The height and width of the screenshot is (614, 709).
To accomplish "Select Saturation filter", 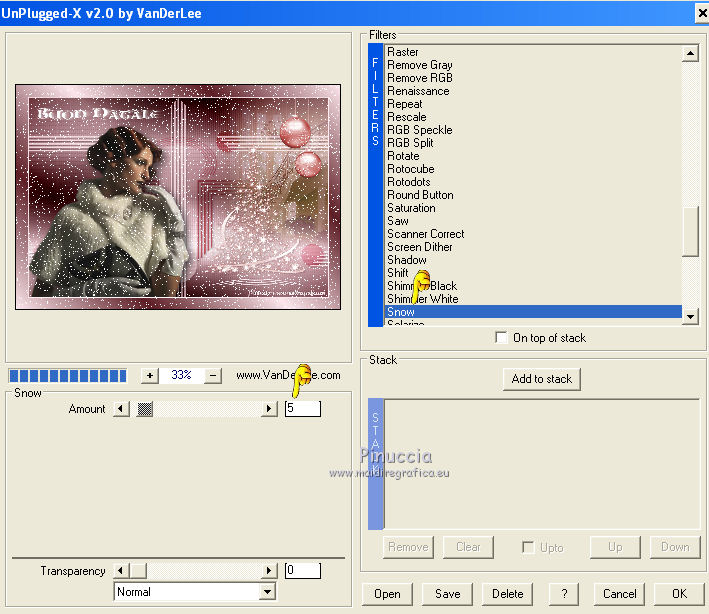I will tap(533, 208).
